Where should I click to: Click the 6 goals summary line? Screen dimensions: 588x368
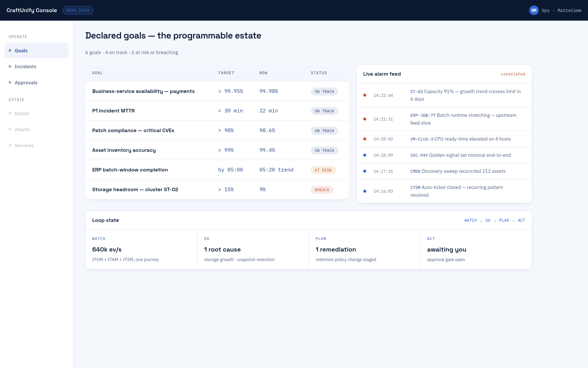[132, 52]
